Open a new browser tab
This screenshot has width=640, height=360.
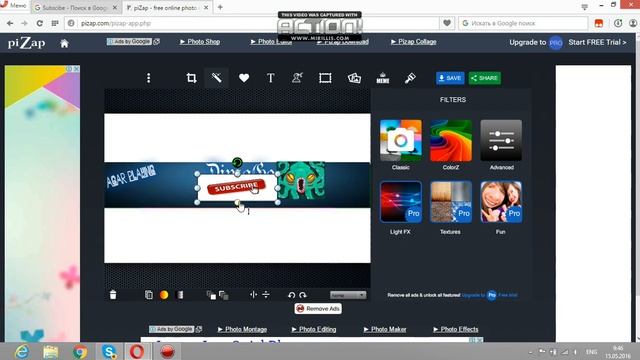(x=220, y=7)
